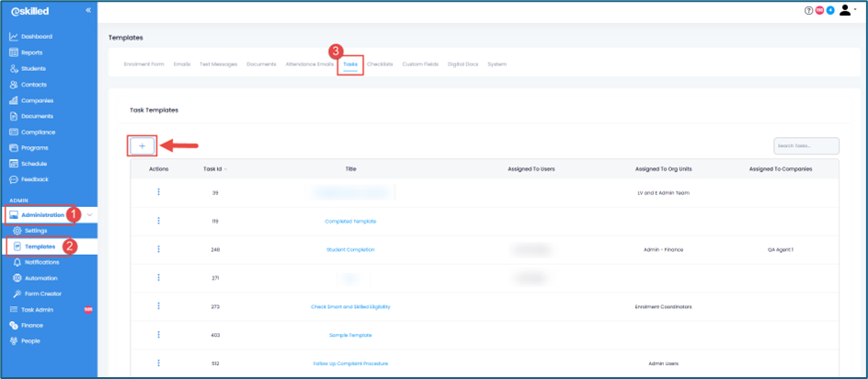Viewport: 868px width, 379px height.
Task: Sort by Task Id column header
Action: (x=214, y=169)
